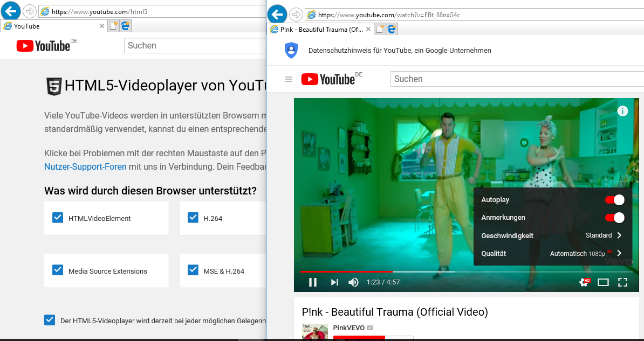Image resolution: width=644 pixels, height=341 pixels.
Task: Click the Datenschutzhinweis für YouTube notice
Action: (x=400, y=51)
